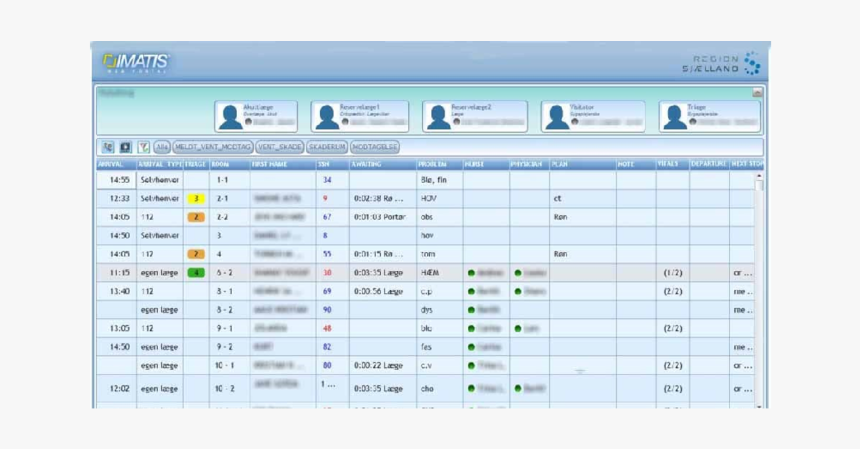Open the Akutlæge role card
This screenshot has width=860, height=449.
click(x=256, y=116)
